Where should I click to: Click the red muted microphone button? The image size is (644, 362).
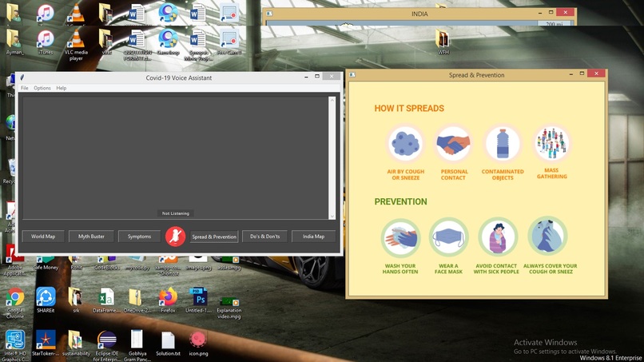(175, 237)
